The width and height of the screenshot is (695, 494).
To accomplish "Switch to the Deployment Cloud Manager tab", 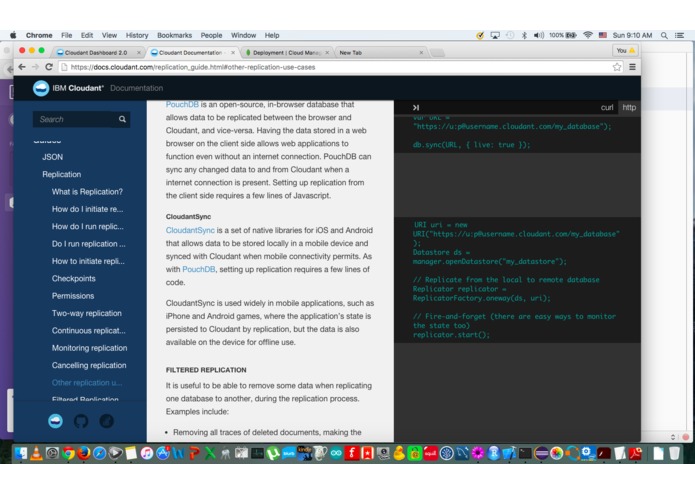I will (287, 52).
